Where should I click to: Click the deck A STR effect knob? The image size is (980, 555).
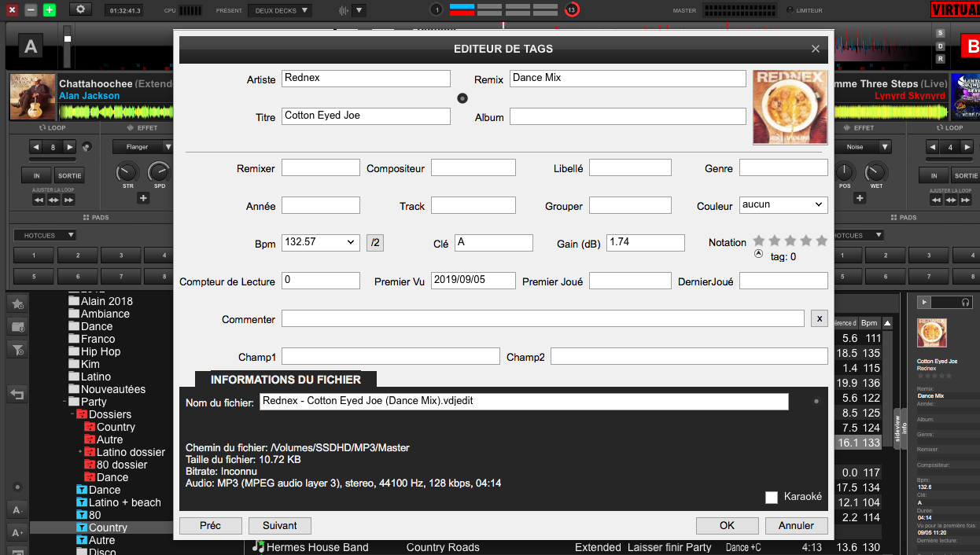pos(127,171)
